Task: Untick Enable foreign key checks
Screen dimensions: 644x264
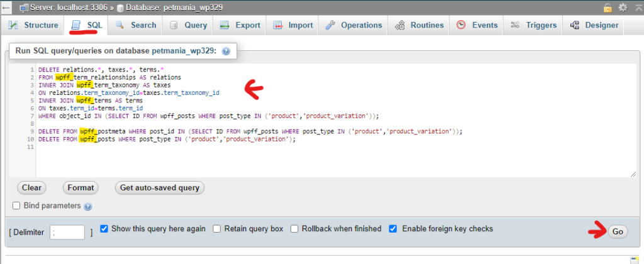Action: tap(393, 229)
